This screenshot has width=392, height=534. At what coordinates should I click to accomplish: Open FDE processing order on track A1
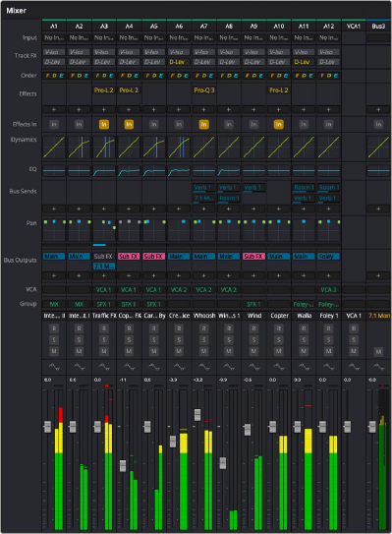pos(54,76)
